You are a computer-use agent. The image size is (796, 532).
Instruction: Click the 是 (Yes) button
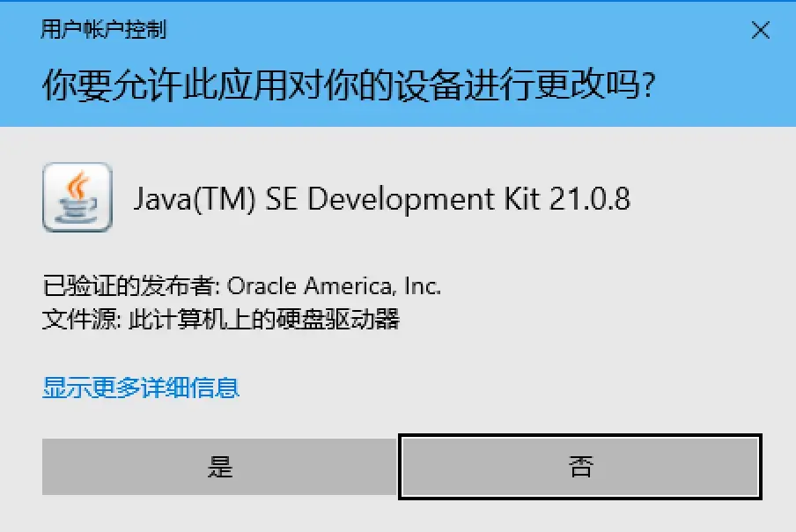pyautogui.click(x=219, y=467)
